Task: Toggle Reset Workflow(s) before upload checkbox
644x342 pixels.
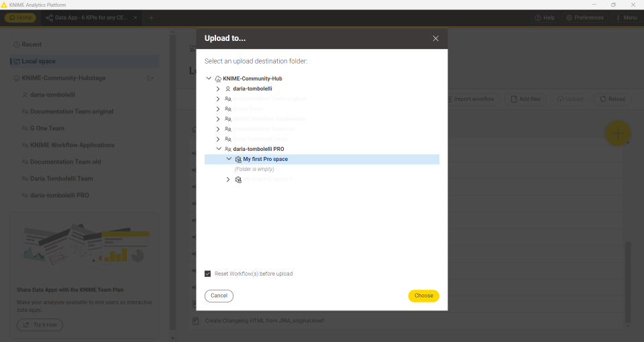Action: 208,274
